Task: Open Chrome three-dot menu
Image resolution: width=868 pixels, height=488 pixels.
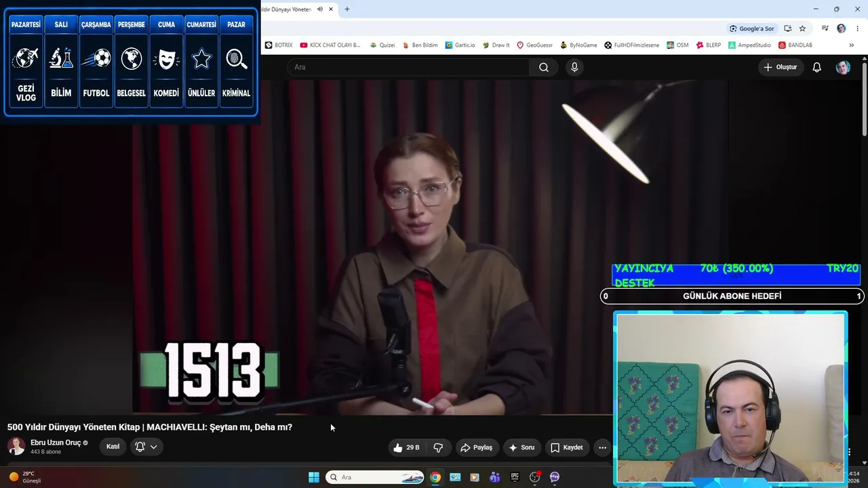Action: (858, 28)
